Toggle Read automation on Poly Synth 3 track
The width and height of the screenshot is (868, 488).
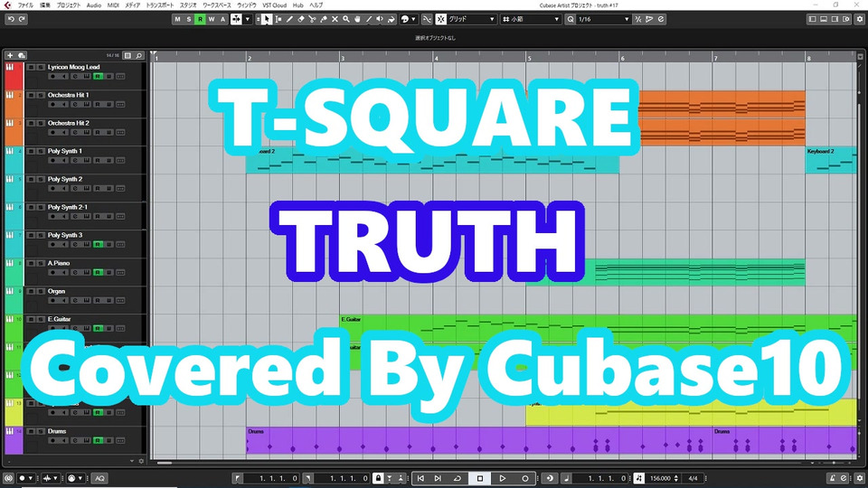click(x=98, y=244)
